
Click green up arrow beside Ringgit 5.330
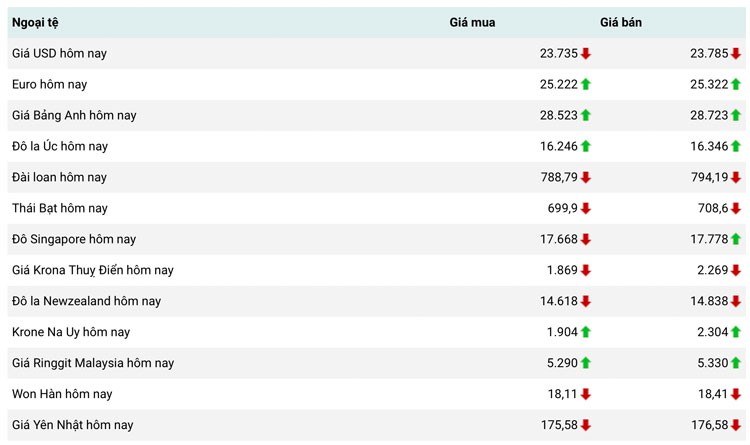coord(736,363)
